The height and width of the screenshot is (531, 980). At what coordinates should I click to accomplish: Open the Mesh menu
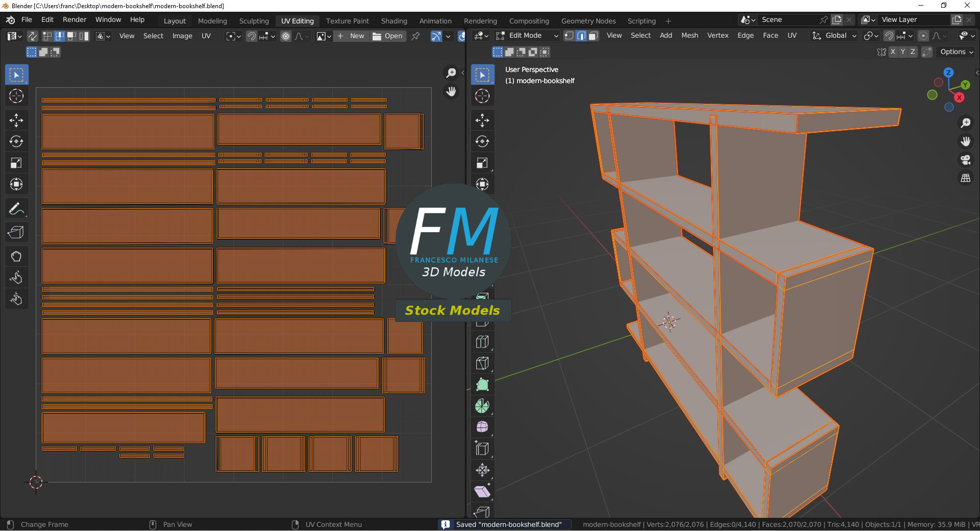[x=689, y=36]
